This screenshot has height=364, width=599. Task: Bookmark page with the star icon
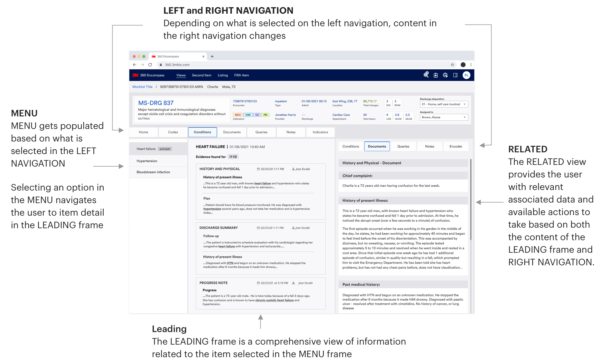(452, 65)
